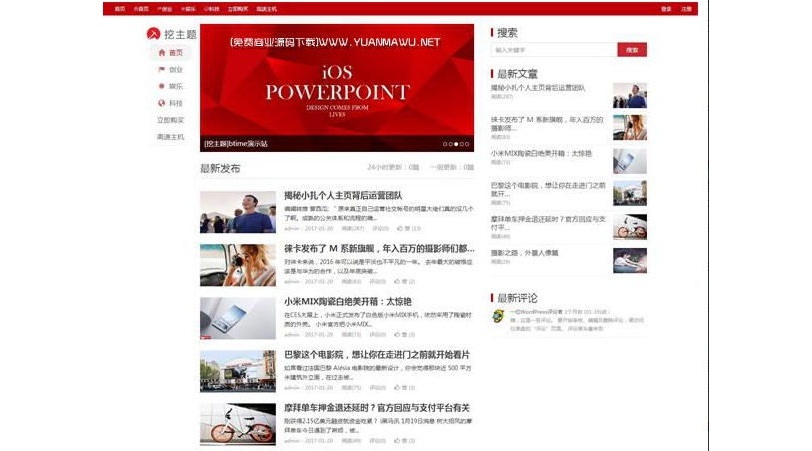Click the flag icon beside 创业 in sidebar
The width and height of the screenshot is (812, 451).
162,69
